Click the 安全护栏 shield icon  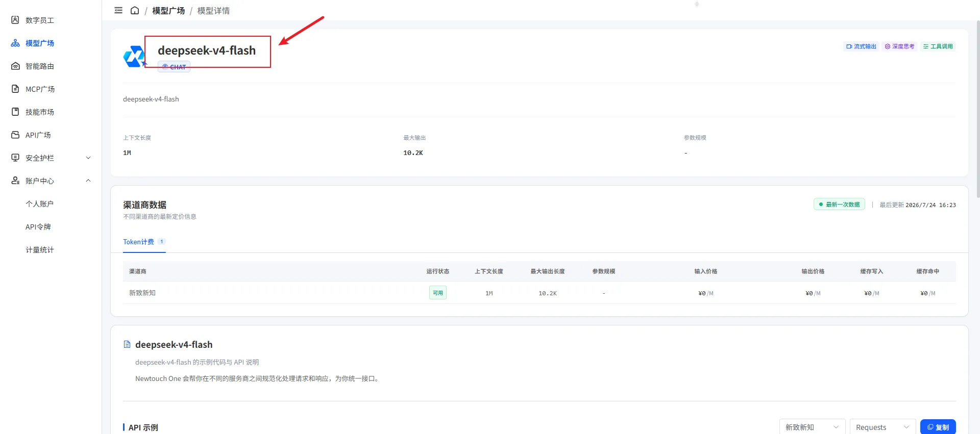click(15, 158)
